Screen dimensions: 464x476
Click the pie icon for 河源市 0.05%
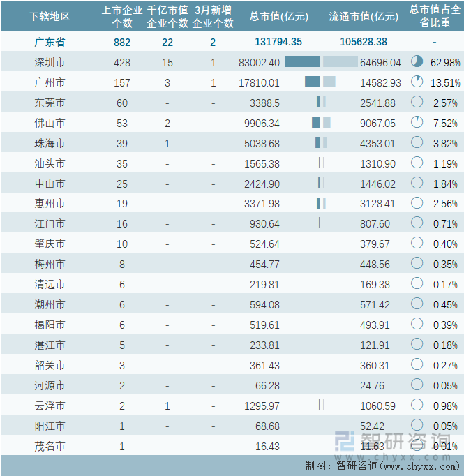click(x=417, y=385)
